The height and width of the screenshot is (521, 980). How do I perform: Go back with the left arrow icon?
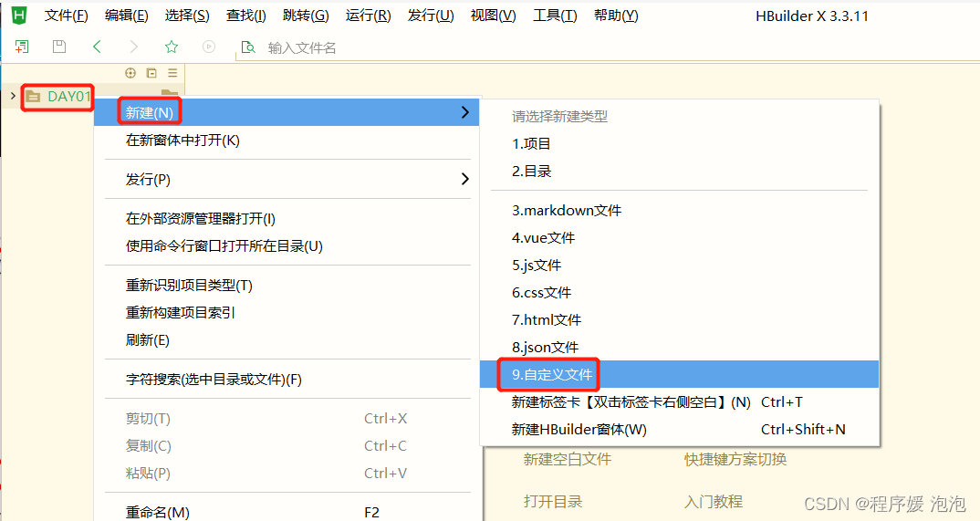[97, 47]
